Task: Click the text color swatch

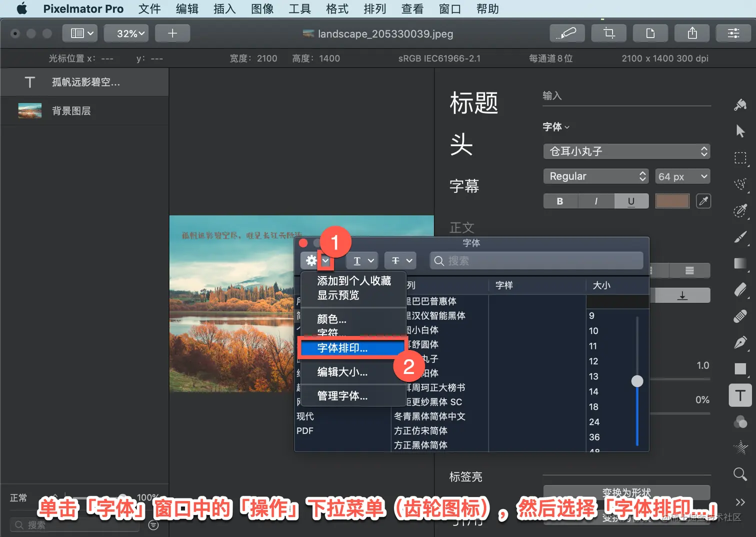Action: coord(672,201)
